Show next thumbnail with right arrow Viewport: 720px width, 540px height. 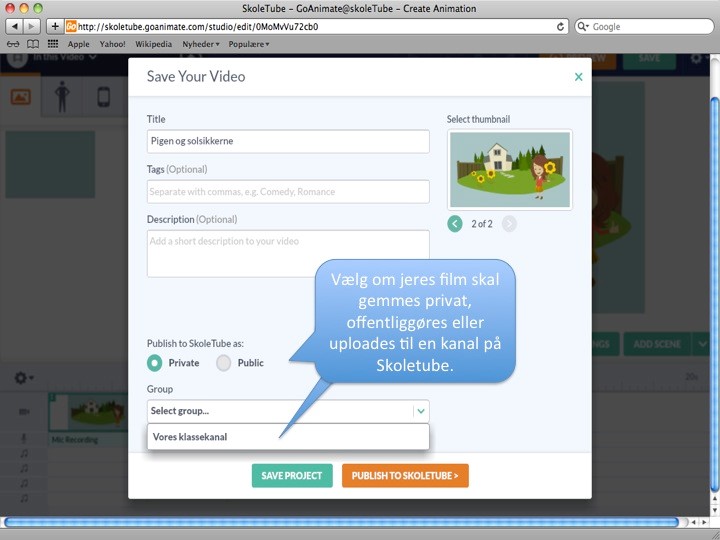point(509,224)
